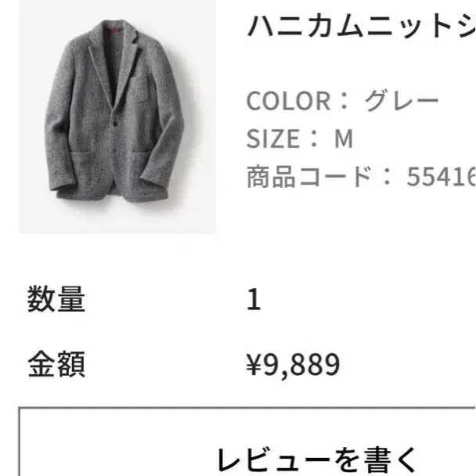This screenshot has height=476, width=476.
Task: Click the jacket's chest pocket
Action: [141, 88]
